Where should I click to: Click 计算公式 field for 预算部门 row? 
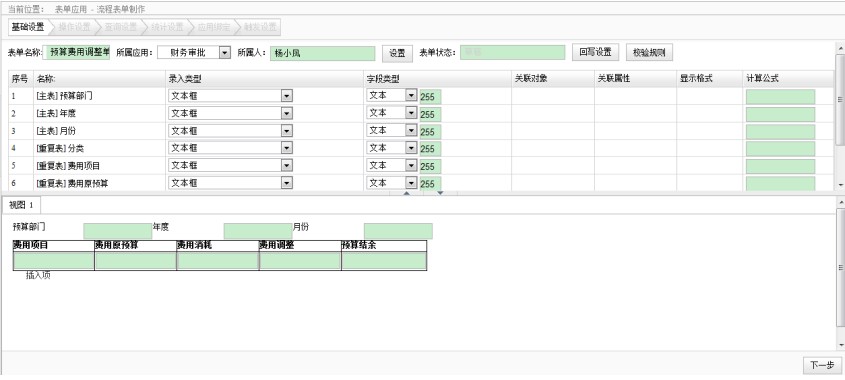(x=780, y=97)
